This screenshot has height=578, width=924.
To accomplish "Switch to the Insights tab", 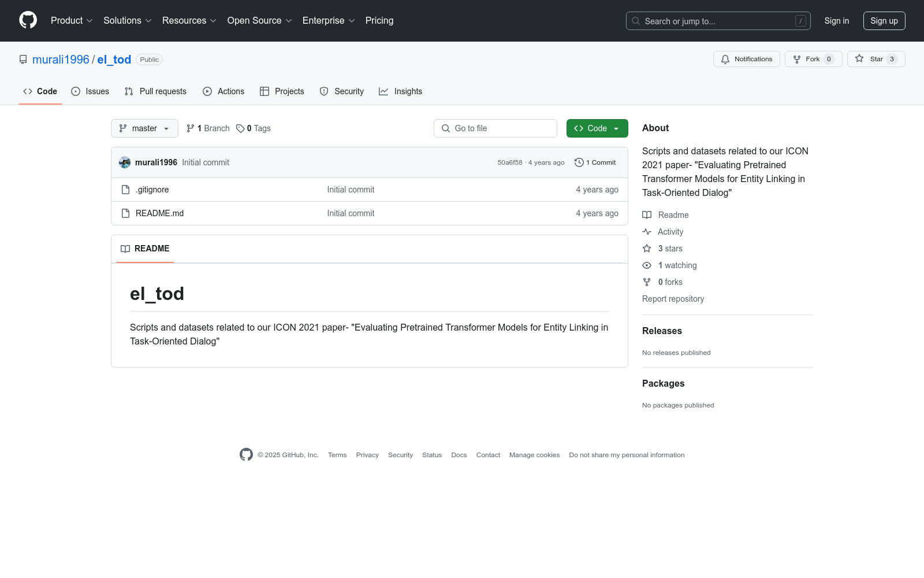I will (x=401, y=91).
